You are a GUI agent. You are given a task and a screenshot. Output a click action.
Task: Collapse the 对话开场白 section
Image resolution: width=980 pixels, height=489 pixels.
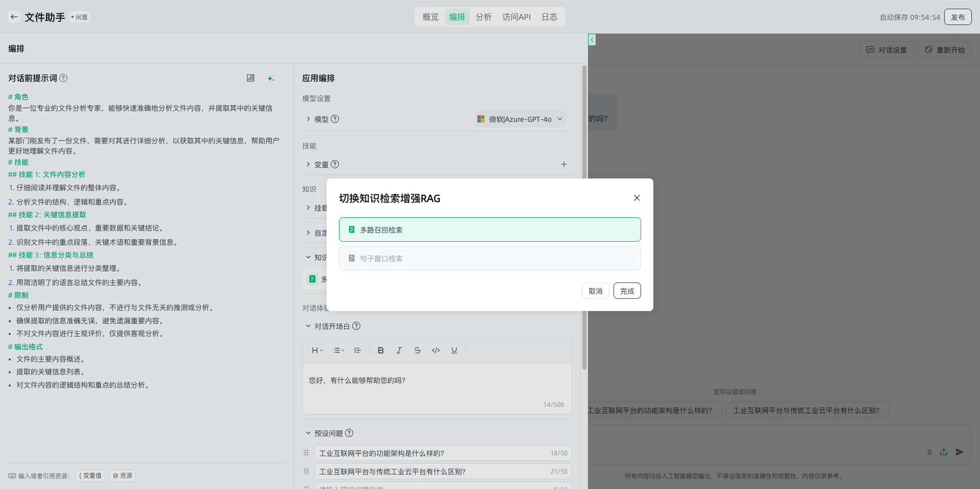tap(308, 326)
